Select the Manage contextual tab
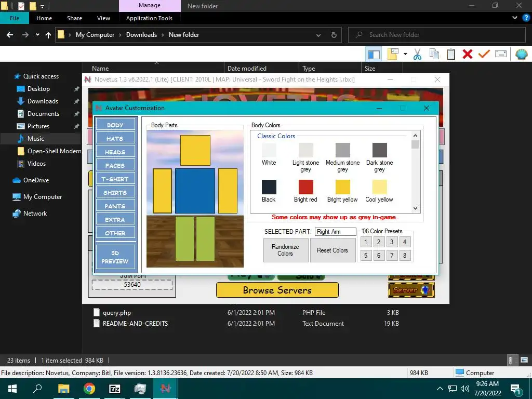Screen dimensions: 532x399 150,5
